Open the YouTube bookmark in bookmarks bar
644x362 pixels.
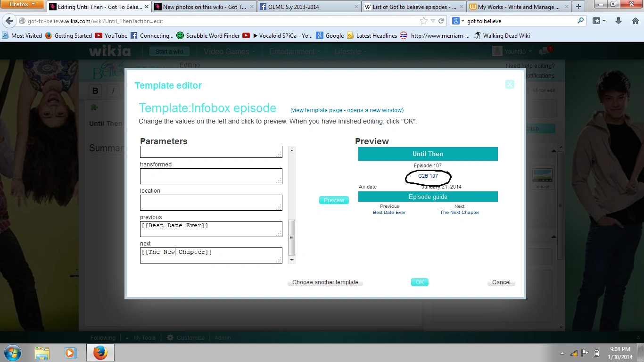(111, 35)
